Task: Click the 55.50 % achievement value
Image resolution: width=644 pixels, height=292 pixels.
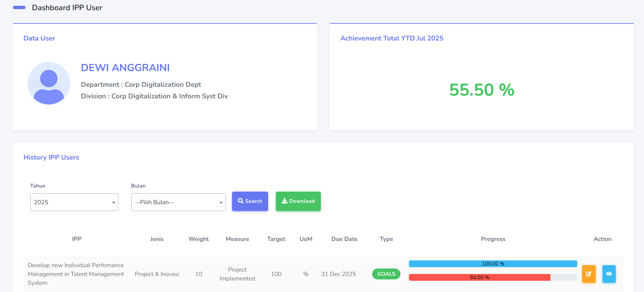Action: pos(481,90)
